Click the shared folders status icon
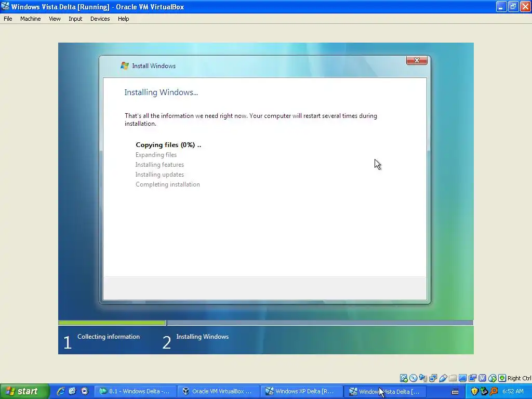 (x=453, y=378)
